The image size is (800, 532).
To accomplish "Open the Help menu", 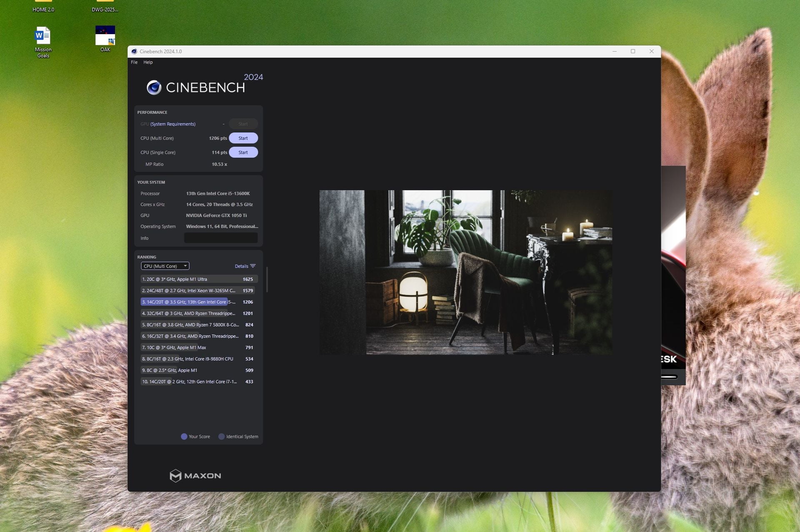I will click(x=148, y=62).
